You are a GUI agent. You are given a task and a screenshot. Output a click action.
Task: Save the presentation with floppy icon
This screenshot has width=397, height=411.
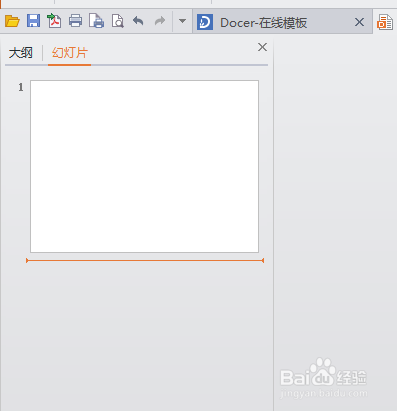(33, 21)
